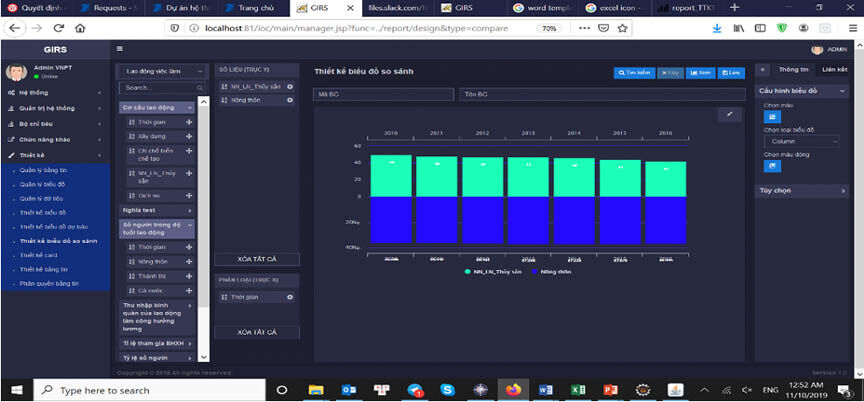Add Thành thị with its plus icon

pyautogui.click(x=189, y=276)
